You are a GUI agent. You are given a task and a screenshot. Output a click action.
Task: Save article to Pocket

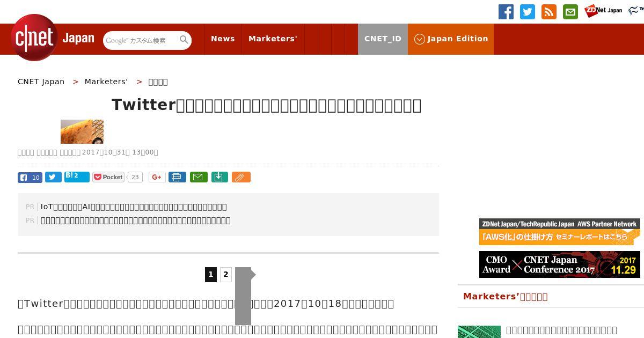point(108,177)
